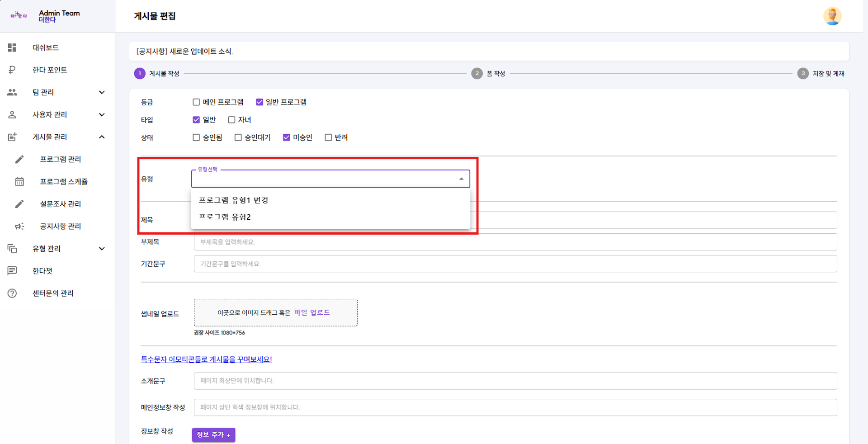Viewport: 868px width, 444px height.
Task: Tick the 승인대기 status checkbox
Action: point(238,137)
